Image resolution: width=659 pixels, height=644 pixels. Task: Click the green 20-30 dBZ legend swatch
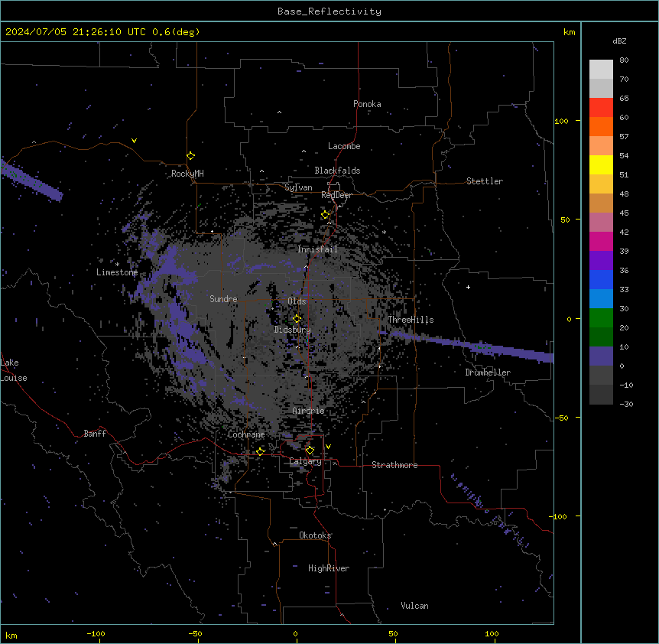601,318
